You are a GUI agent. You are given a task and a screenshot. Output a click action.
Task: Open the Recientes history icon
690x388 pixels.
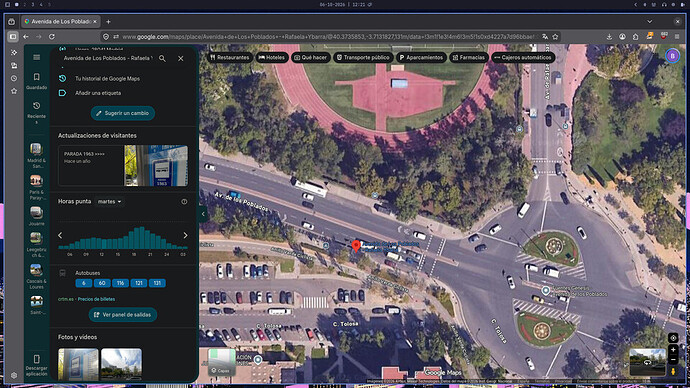pyautogui.click(x=37, y=106)
